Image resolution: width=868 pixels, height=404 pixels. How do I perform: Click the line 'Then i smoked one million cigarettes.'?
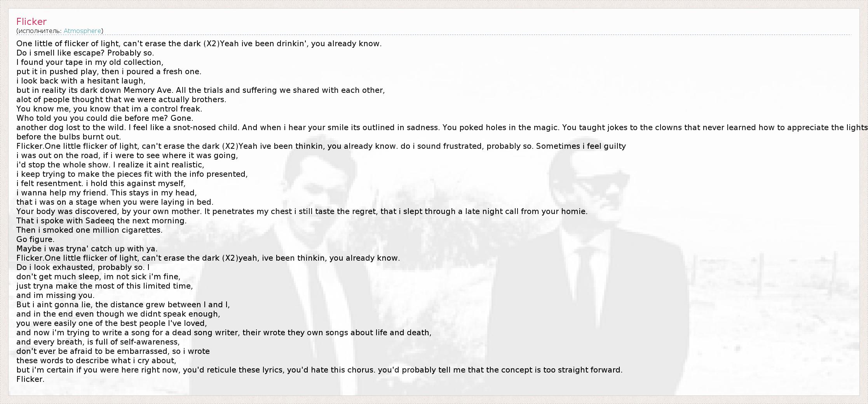pyautogui.click(x=89, y=230)
